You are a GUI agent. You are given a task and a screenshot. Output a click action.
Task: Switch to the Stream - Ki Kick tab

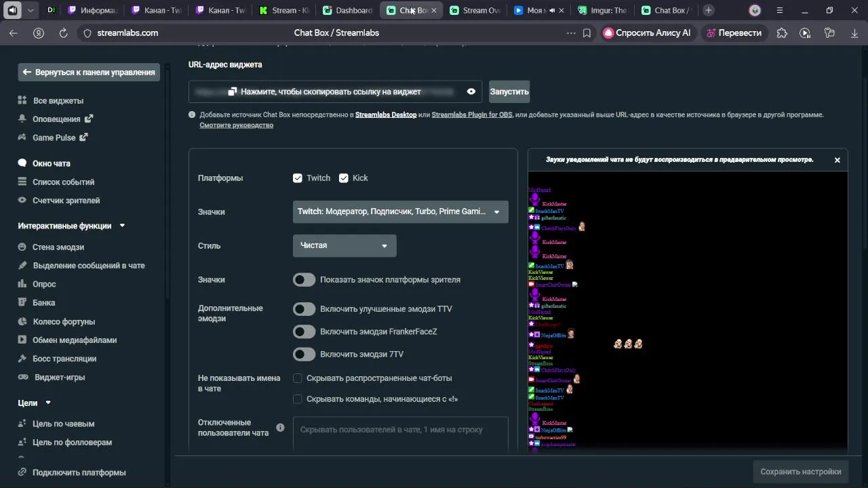[284, 10]
